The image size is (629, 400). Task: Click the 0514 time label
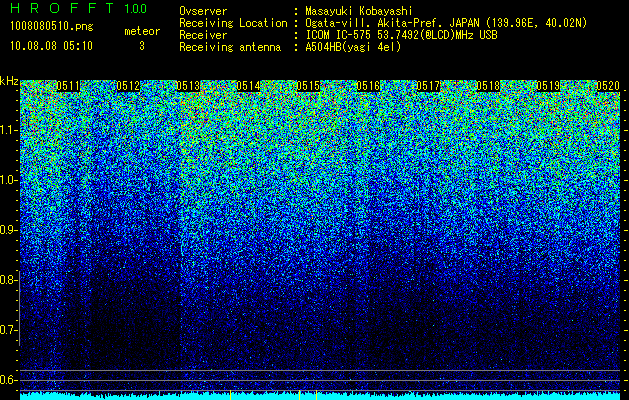248,86
